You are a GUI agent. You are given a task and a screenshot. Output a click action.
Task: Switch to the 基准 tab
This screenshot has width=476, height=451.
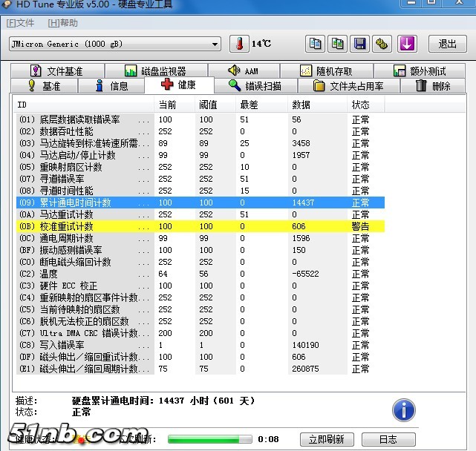tap(45, 86)
